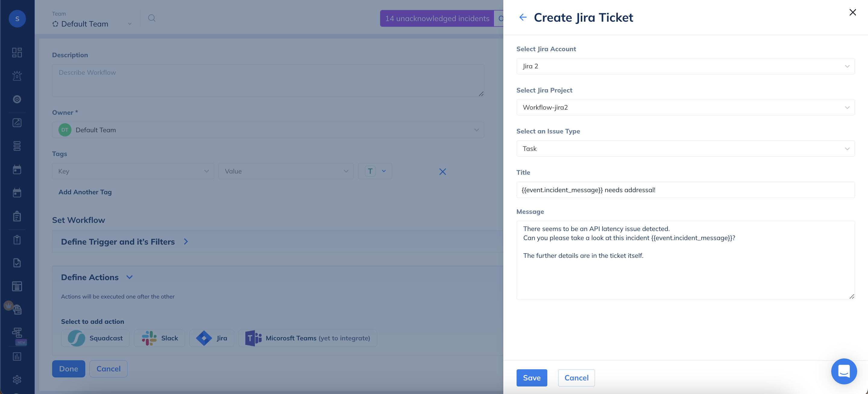The height and width of the screenshot is (394, 868).
Task: Open the chat support bubble icon
Action: (844, 371)
